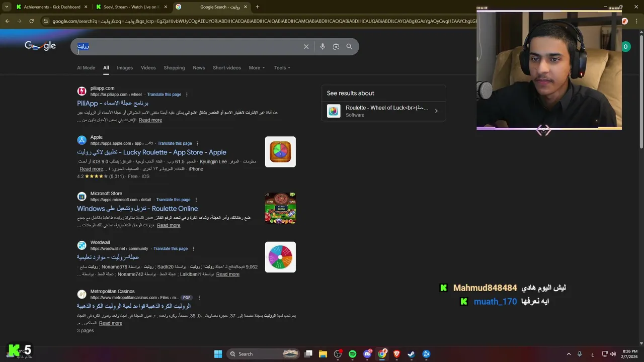Open more options for Apple result
644x362 pixels.
point(197,143)
